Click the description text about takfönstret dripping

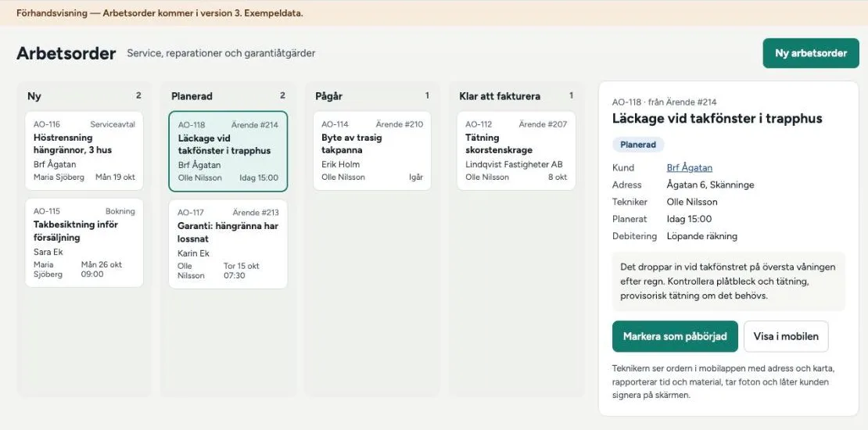pos(728,281)
